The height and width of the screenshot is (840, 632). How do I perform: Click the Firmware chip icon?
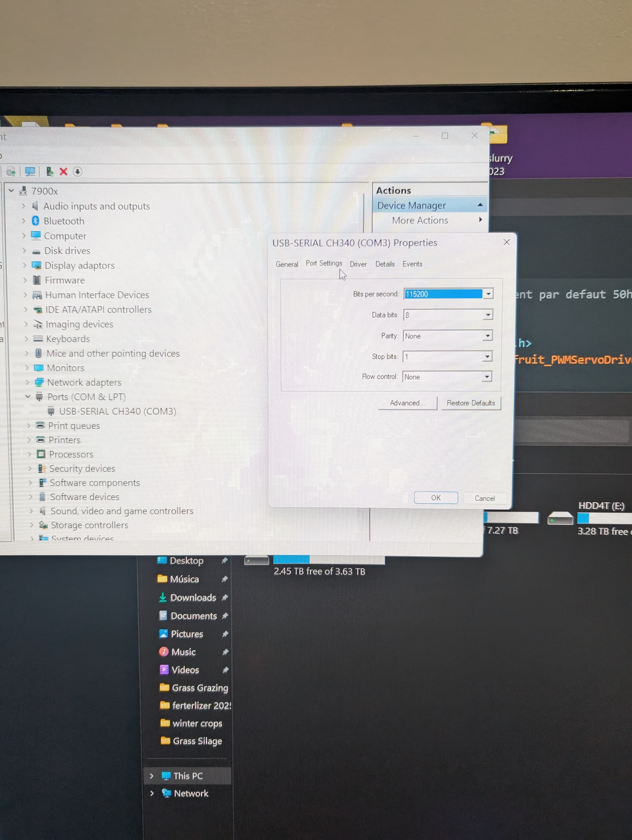[37, 280]
